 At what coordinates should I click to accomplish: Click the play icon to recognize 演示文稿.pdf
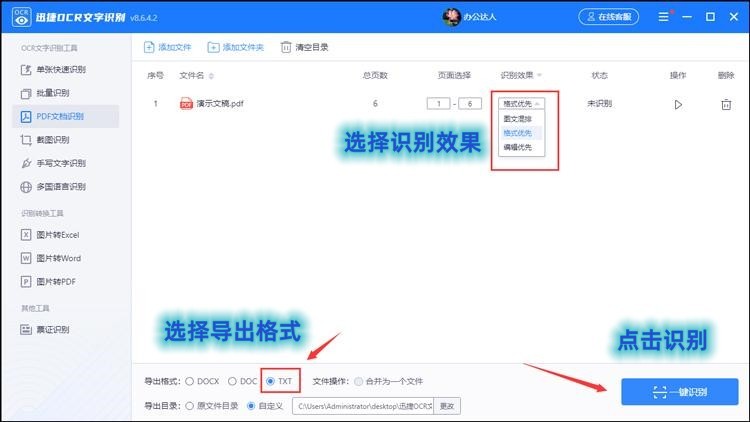[678, 104]
